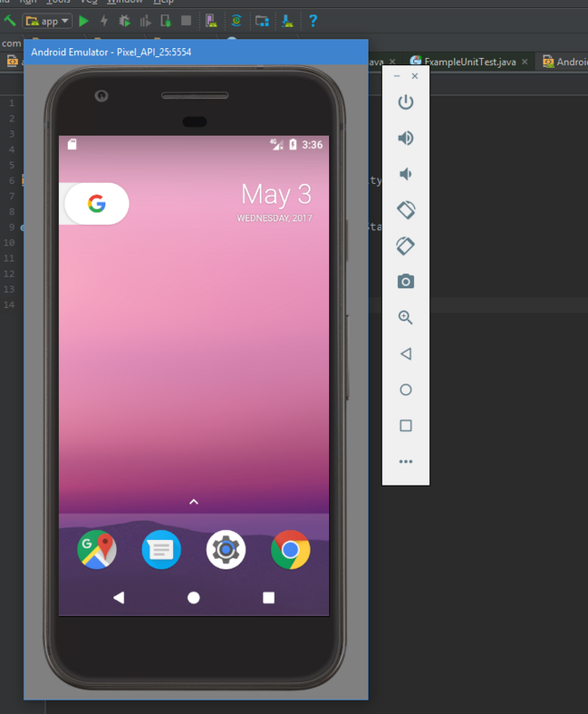The height and width of the screenshot is (714, 588).
Task: Tap the 4G signal icon in status bar
Action: coord(277,145)
